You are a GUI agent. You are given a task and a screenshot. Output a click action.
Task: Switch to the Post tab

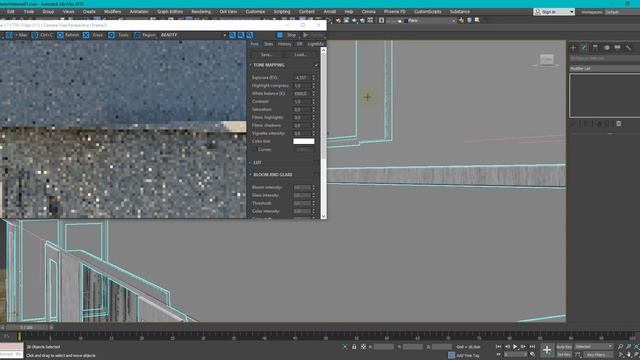click(x=254, y=44)
